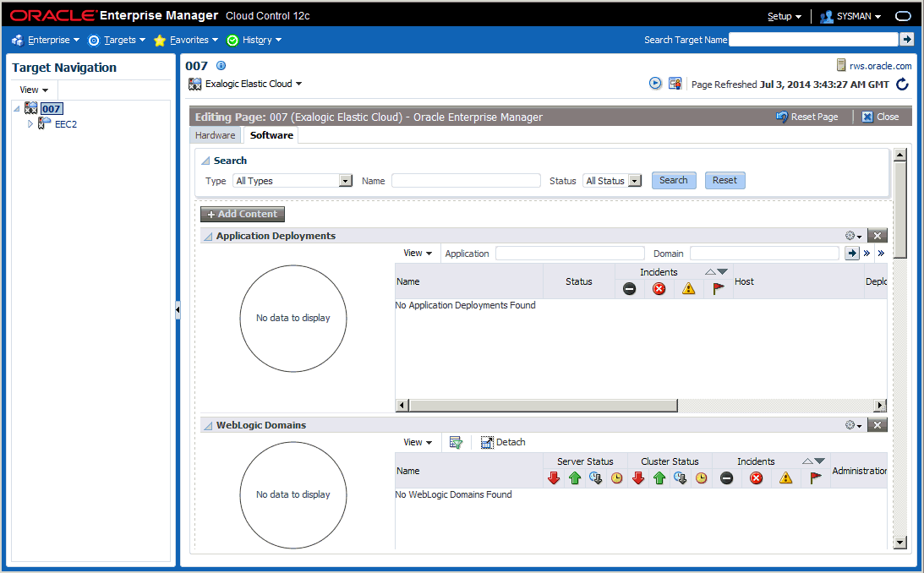The width and height of the screenshot is (924, 573).
Task: Click the WebLogic Domains warning incidents icon
Action: 785,478
